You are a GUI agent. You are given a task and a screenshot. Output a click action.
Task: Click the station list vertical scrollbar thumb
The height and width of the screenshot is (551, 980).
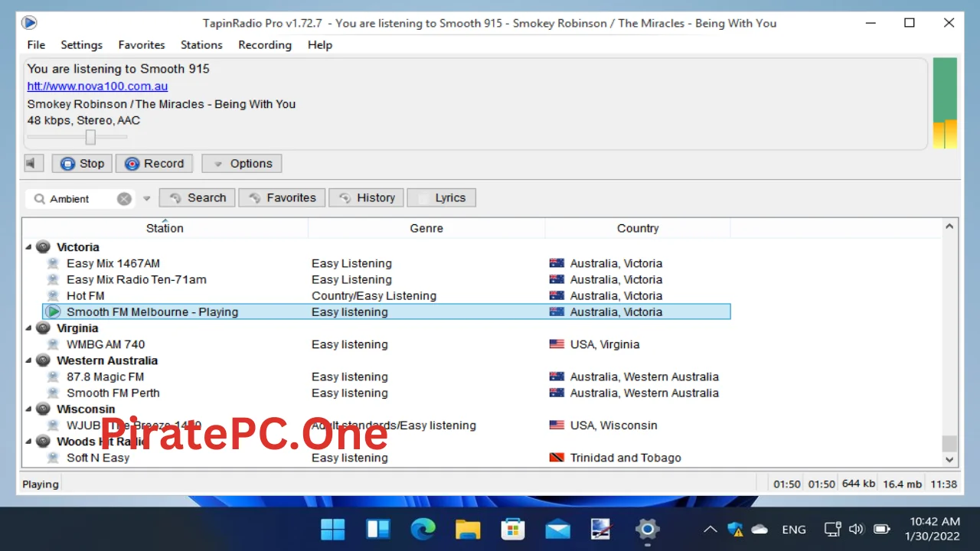click(949, 443)
